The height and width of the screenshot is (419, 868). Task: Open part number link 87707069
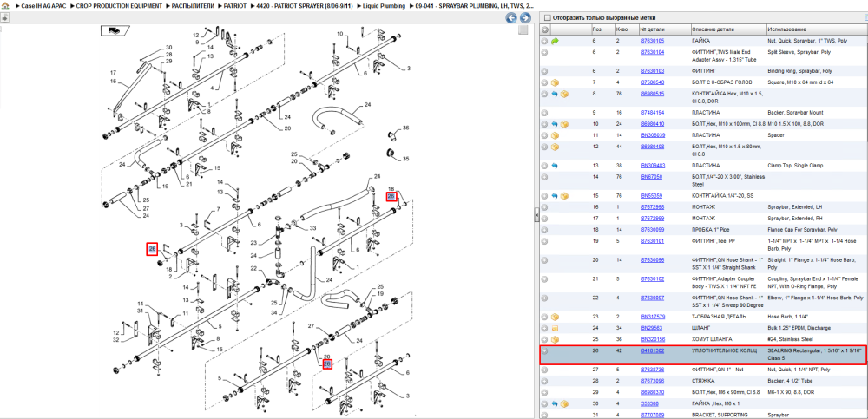pyautogui.click(x=652, y=415)
